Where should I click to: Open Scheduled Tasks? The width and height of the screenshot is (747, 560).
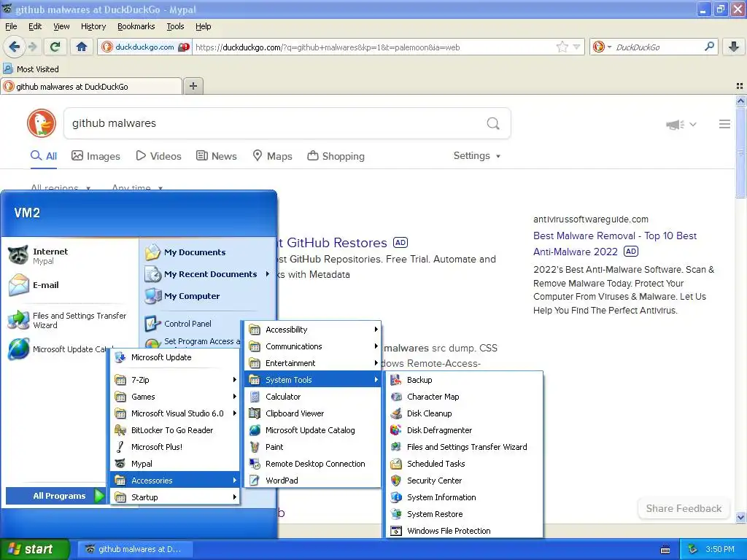tap(462, 464)
